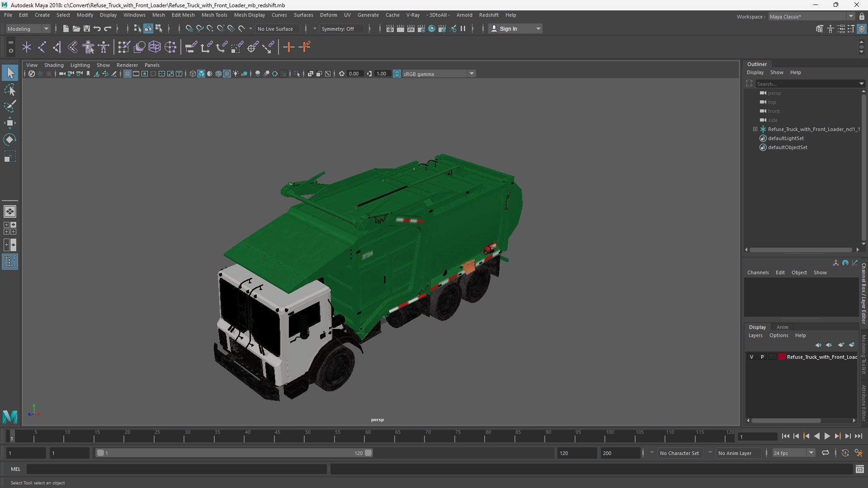The height and width of the screenshot is (488, 868).
Task: Click Go to start of playback range
Action: point(785,436)
